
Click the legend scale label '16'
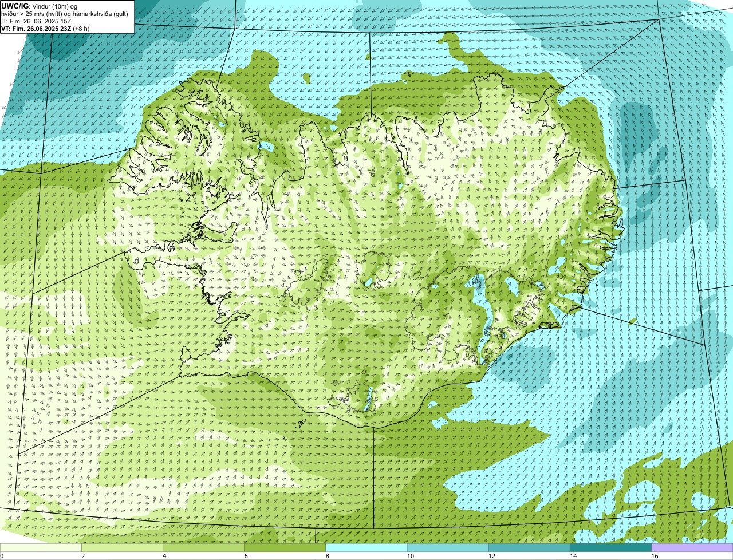(655, 556)
